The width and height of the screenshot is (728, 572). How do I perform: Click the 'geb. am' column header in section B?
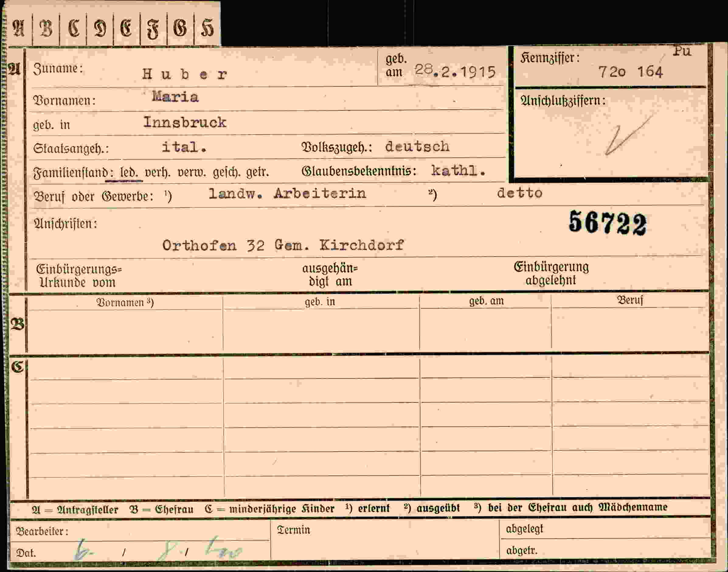[486, 302]
